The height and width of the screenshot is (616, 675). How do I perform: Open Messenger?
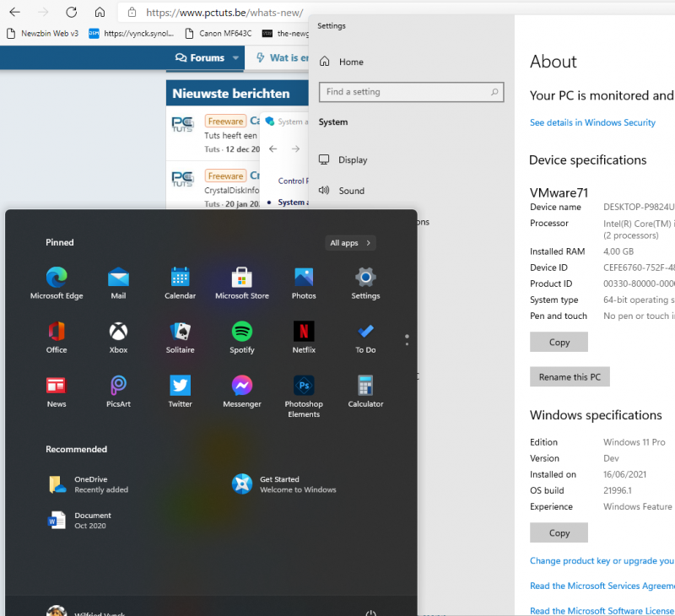242,392
